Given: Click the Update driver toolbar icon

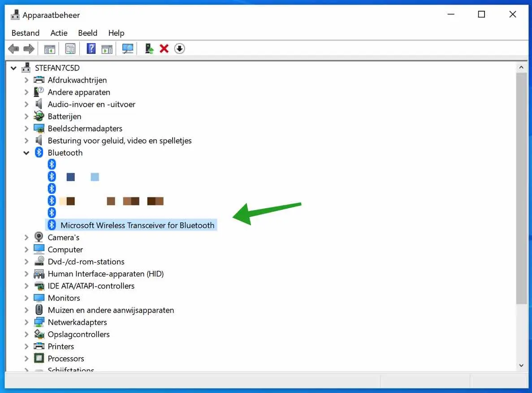Looking at the screenshot, I should click(149, 48).
